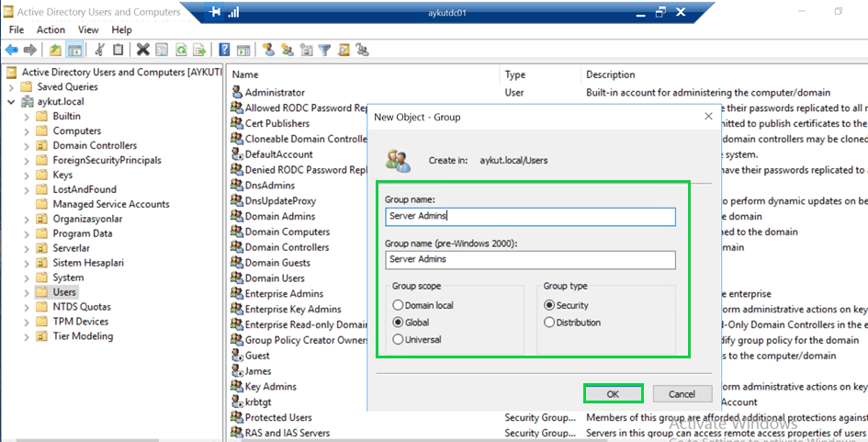Expand the Domain Controllers tree node
The height and width of the screenshot is (442, 868).
[25, 146]
